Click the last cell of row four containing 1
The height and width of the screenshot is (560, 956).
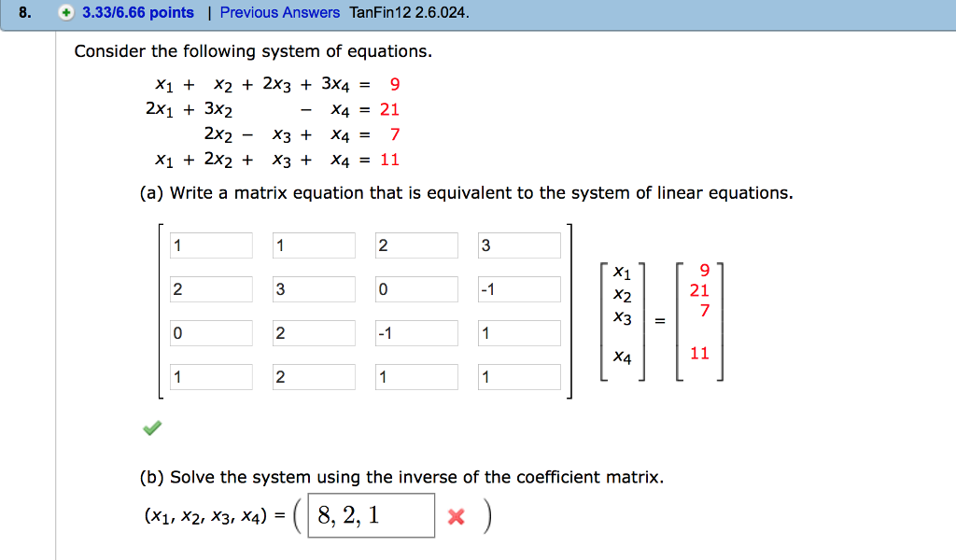click(x=519, y=376)
